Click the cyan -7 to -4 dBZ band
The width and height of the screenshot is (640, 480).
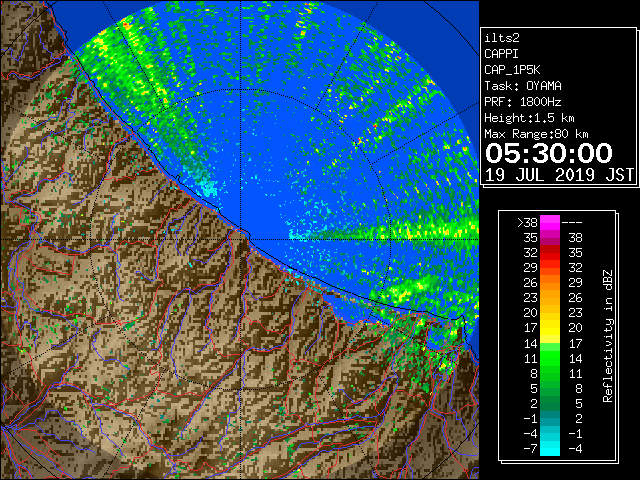(550, 448)
